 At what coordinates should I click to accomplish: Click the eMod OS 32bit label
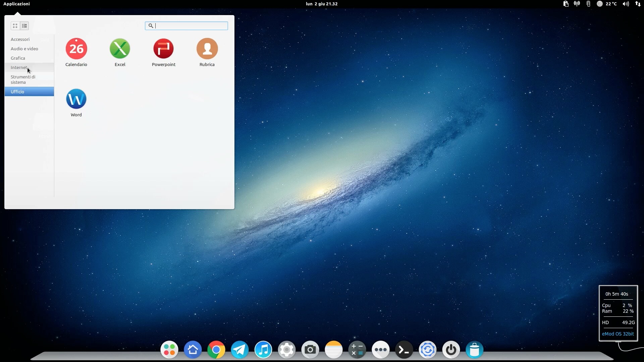click(618, 334)
